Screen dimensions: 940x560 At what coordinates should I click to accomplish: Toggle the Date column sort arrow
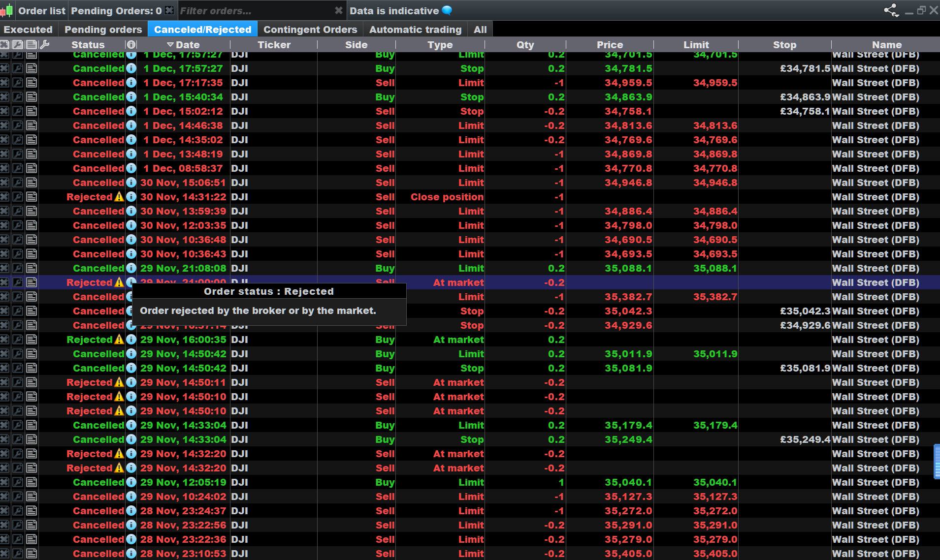(170, 45)
